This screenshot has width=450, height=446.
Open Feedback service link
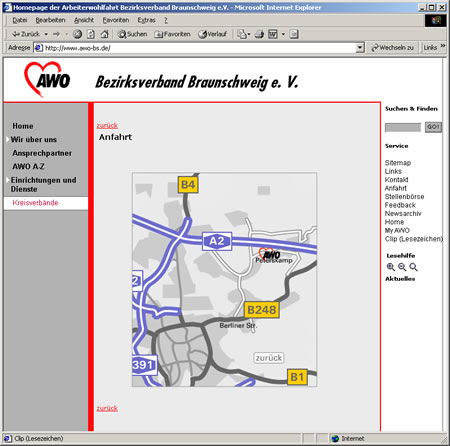400,205
